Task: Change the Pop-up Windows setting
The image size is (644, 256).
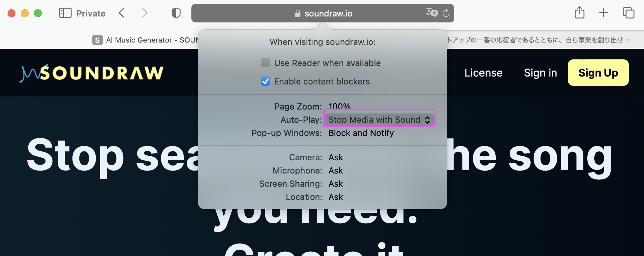Action: (x=361, y=133)
